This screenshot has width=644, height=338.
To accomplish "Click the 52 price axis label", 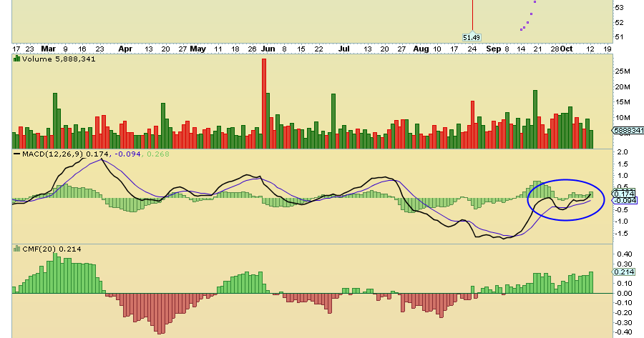I will coord(620,22).
